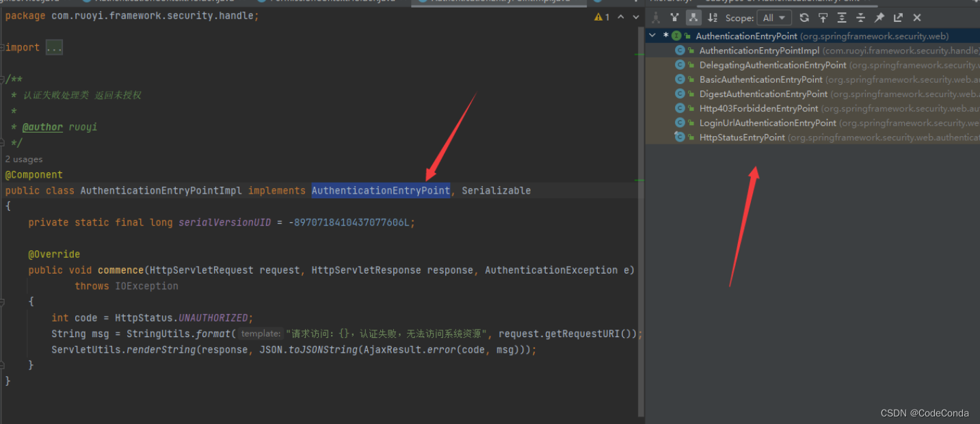Viewport: 980px width, 424px height.
Task: Click the @Component annotation
Action: pyautogui.click(x=34, y=175)
